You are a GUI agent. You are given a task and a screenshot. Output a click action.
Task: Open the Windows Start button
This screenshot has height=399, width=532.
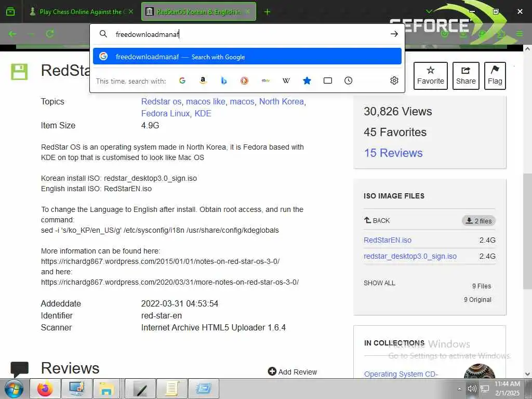tap(14, 389)
